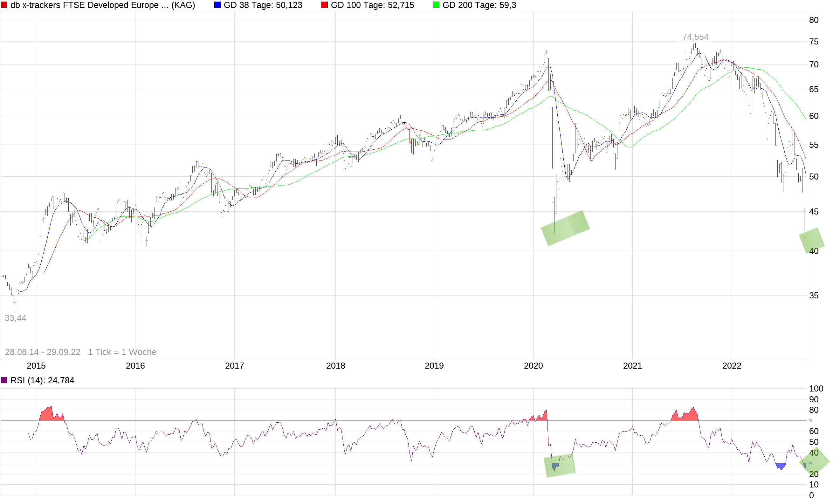Click the purple RSI (14) legend icon
This screenshot has height=504, width=840.
(x=4, y=380)
